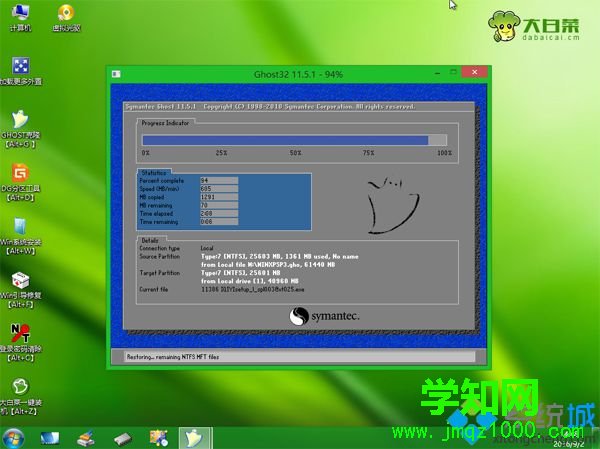Click the colorful installer icon in the taskbar
The height and width of the screenshot is (449, 600).
tap(159, 438)
